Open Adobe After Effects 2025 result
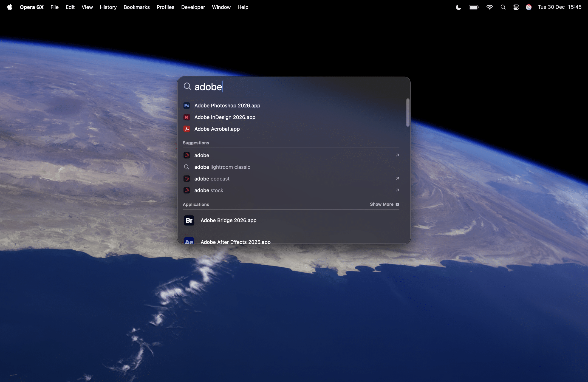This screenshot has height=382, width=588. [x=235, y=241]
